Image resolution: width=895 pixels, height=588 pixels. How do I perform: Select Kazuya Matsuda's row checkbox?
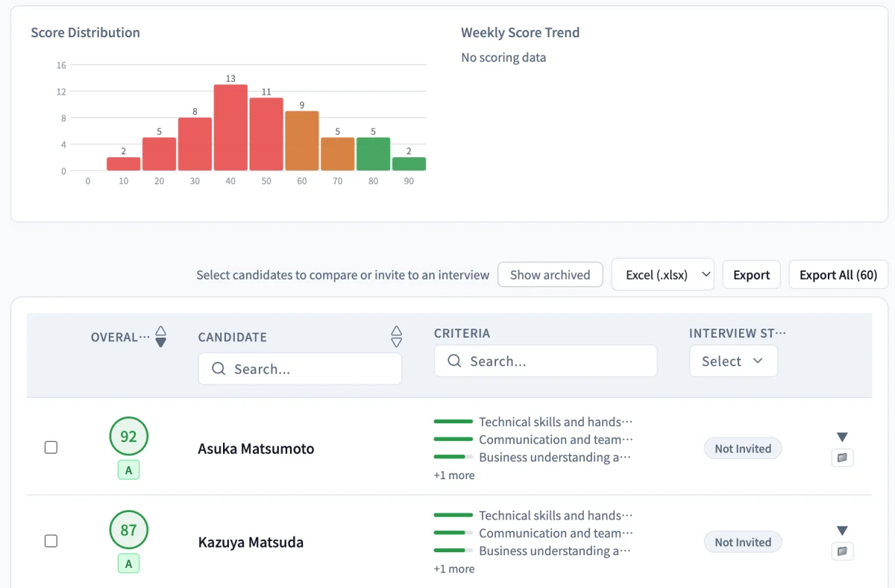51,541
